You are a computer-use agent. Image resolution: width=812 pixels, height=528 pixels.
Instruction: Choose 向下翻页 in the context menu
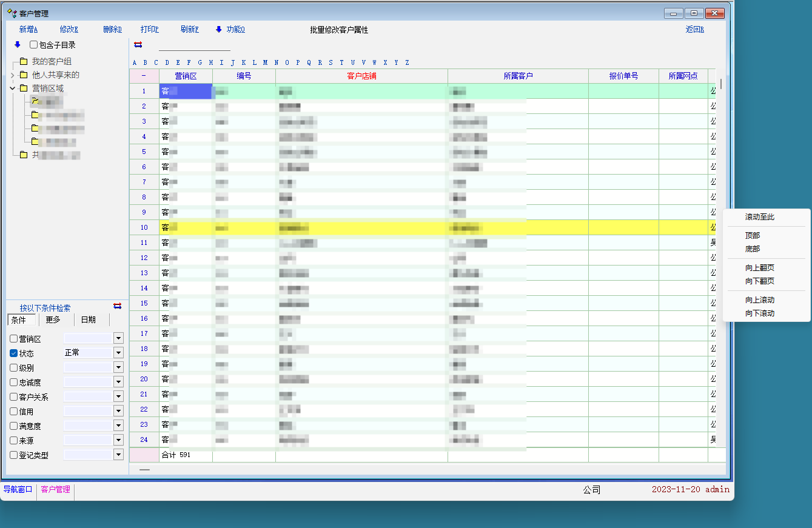759,281
